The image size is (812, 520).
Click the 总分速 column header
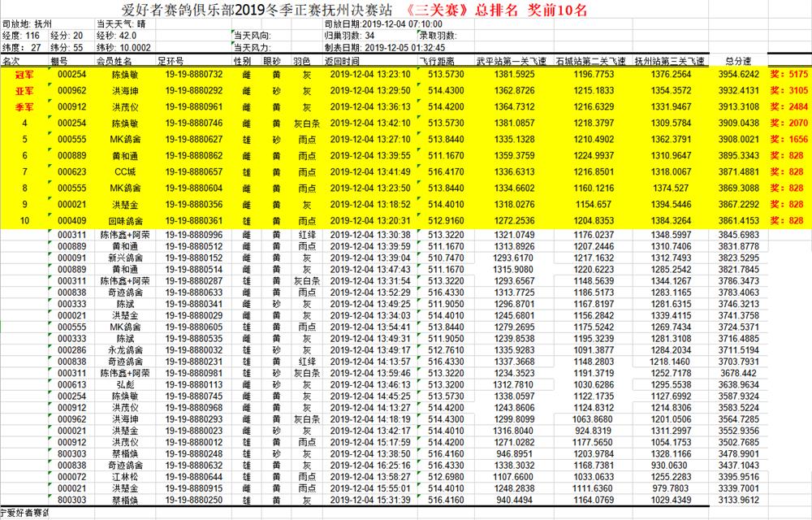738,61
